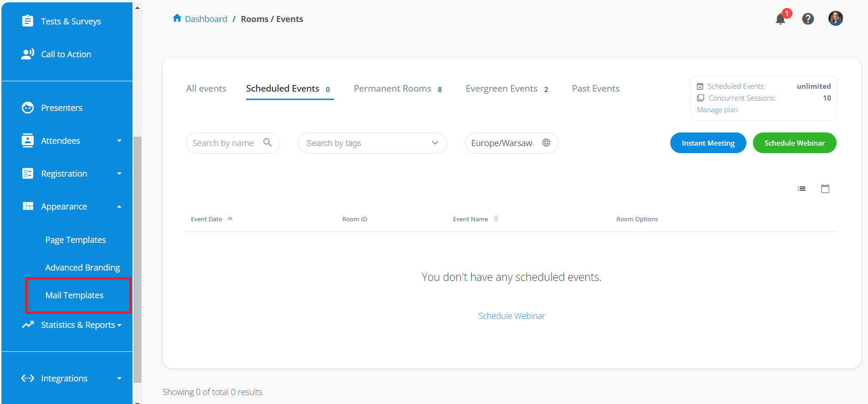Open the user profile avatar

(836, 18)
